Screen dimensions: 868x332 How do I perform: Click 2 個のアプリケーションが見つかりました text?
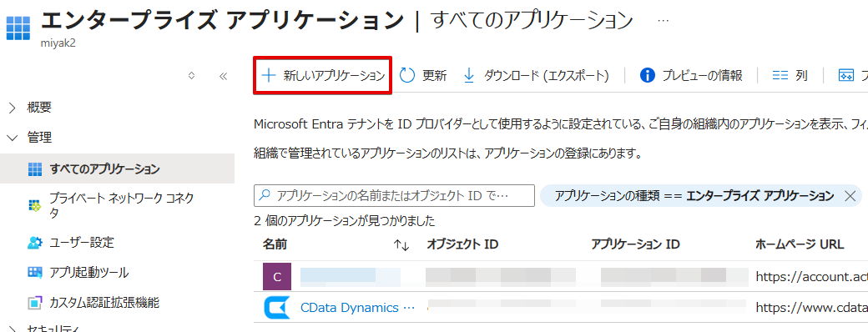345,221
